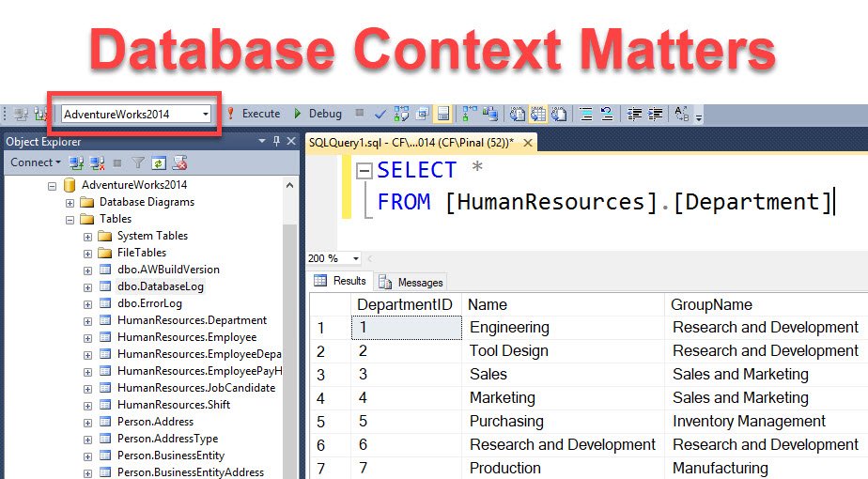Screen dimensions: 868x479
Task: Comment out the selected lines icon
Action: [585, 114]
